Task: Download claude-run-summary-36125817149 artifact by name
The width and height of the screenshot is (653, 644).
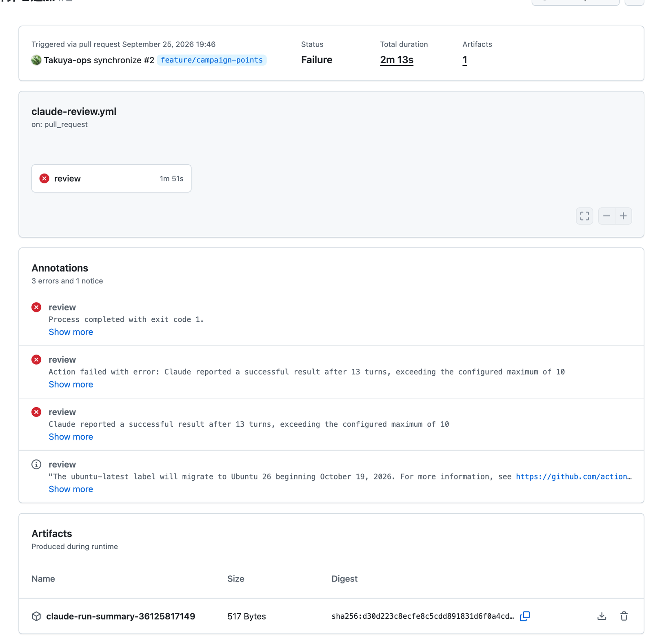Action: pyautogui.click(x=120, y=616)
